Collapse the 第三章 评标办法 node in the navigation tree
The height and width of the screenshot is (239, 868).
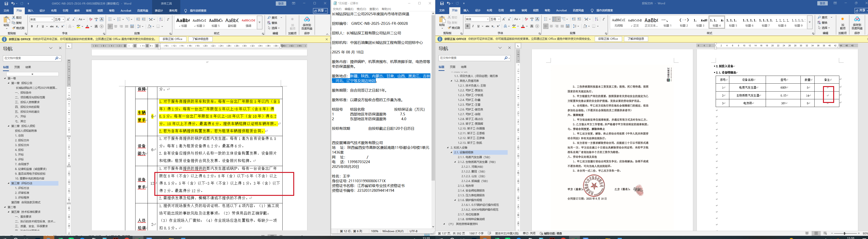(x=9, y=184)
